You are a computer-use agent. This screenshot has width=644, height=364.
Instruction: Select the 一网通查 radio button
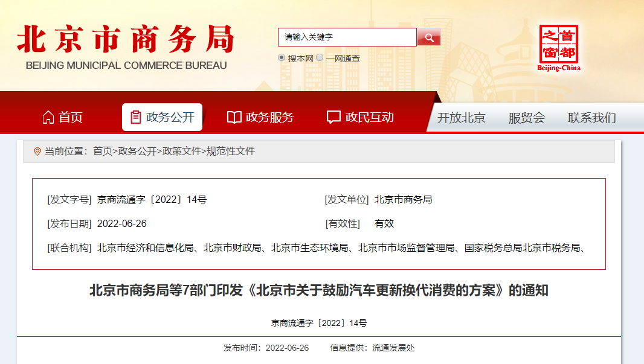pyautogui.click(x=320, y=58)
